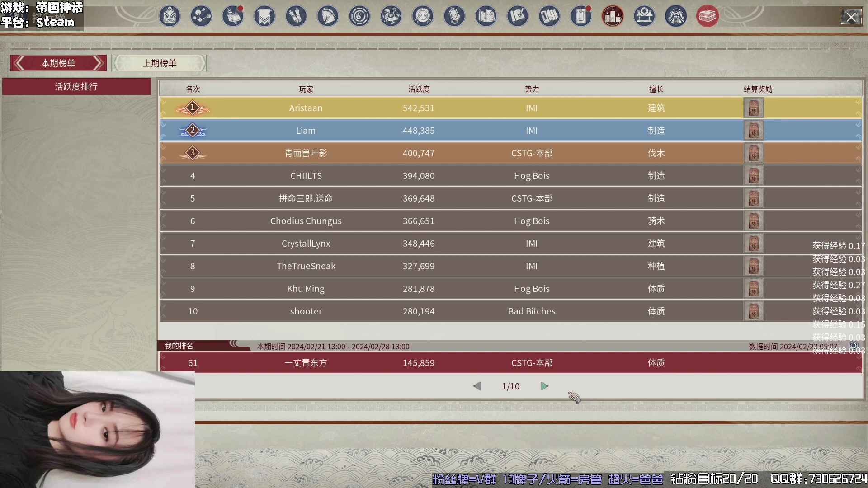
Task: Close the leaderboard with the X button
Action: click(851, 17)
